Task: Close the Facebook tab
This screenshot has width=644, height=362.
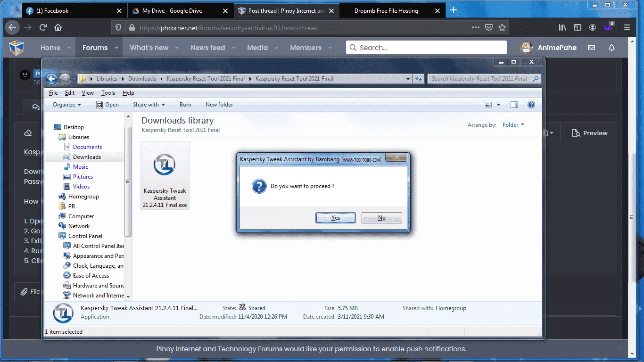Action: point(119,10)
